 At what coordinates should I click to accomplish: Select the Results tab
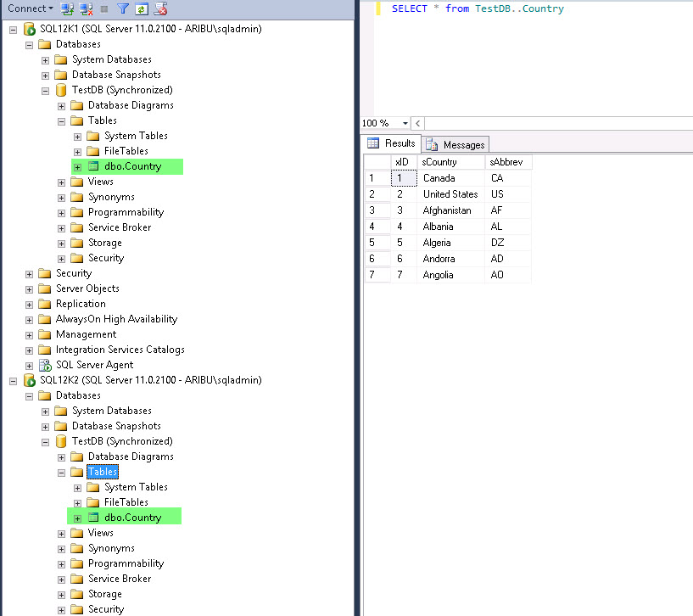[x=399, y=143]
